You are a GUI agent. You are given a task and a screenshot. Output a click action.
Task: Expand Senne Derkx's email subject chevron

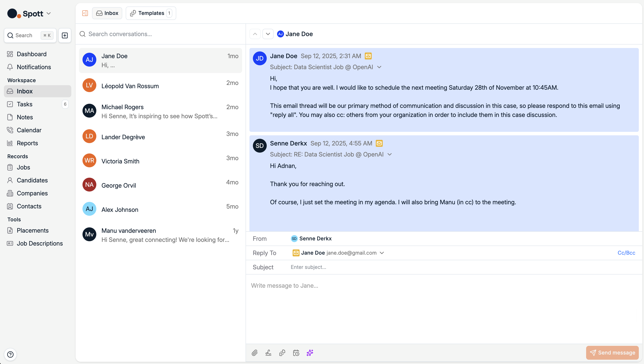390,154
